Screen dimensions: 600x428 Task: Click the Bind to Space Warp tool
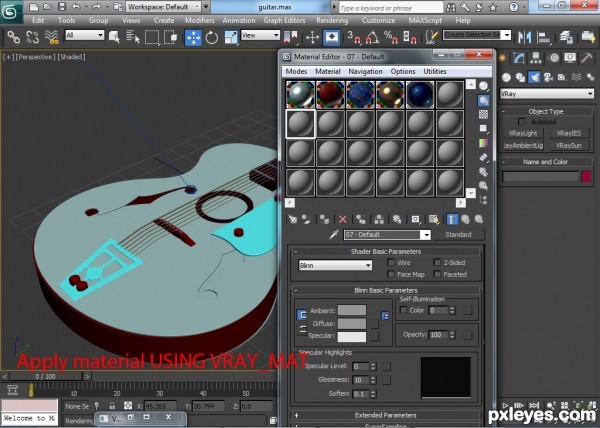pos(51,37)
